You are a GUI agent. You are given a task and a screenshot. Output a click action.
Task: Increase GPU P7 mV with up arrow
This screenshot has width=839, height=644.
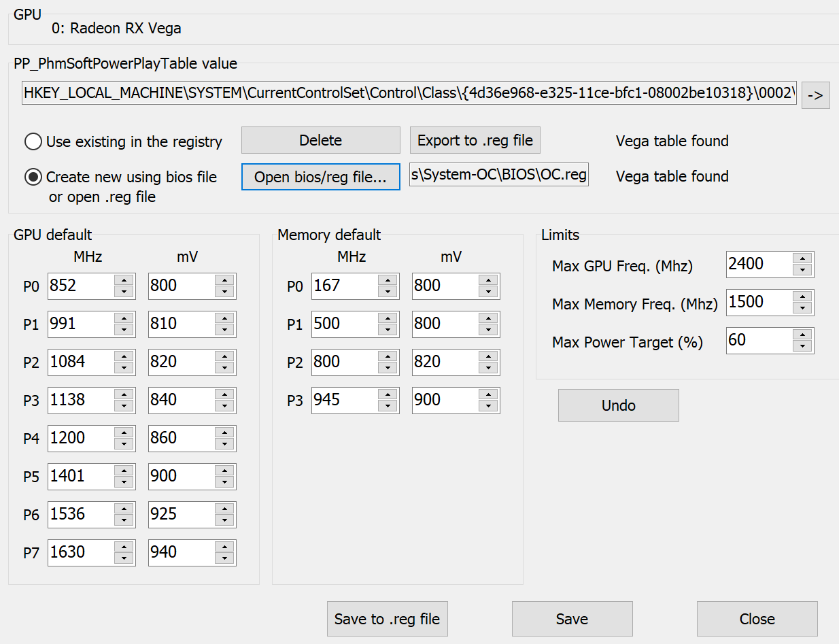224,547
